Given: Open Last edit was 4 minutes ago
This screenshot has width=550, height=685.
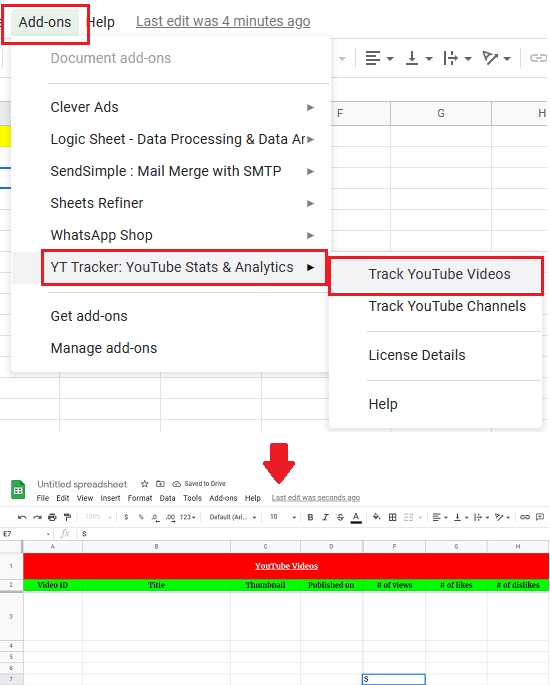Looking at the screenshot, I should (x=223, y=21).
